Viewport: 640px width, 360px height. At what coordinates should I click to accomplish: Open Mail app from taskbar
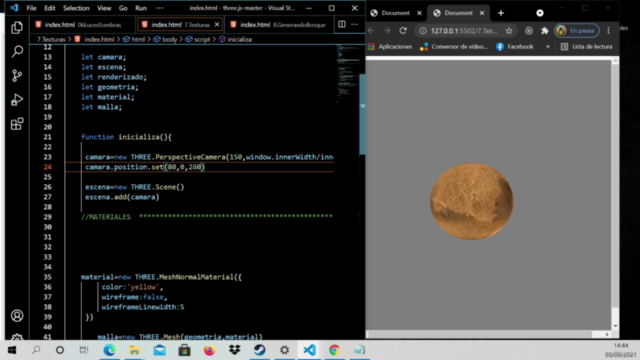(x=160, y=350)
